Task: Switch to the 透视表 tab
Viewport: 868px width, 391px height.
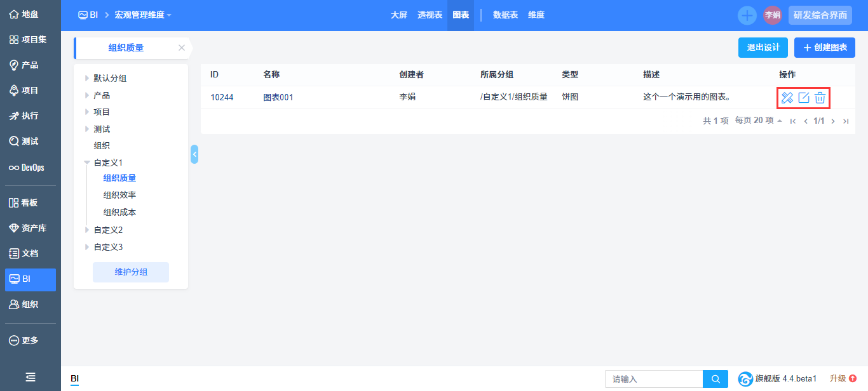Action: pos(430,15)
